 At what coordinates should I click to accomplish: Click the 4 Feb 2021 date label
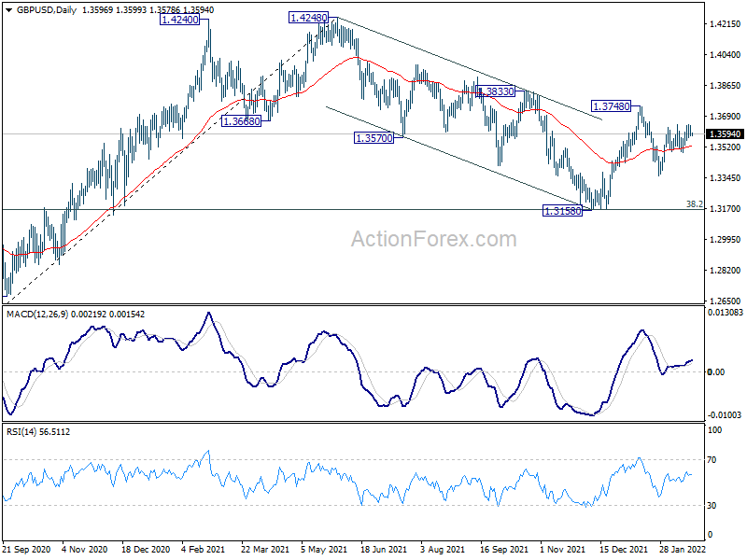203,550
